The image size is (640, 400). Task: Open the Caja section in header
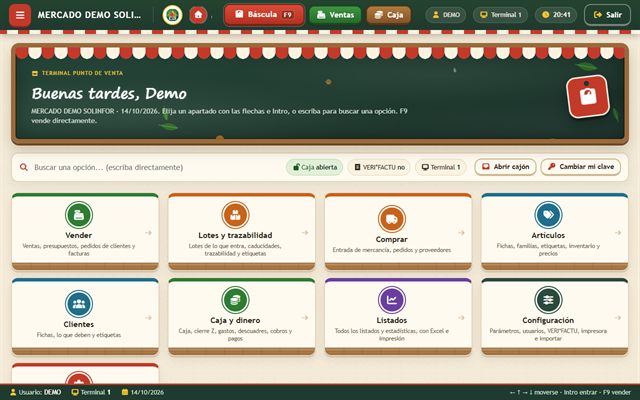tap(389, 15)
